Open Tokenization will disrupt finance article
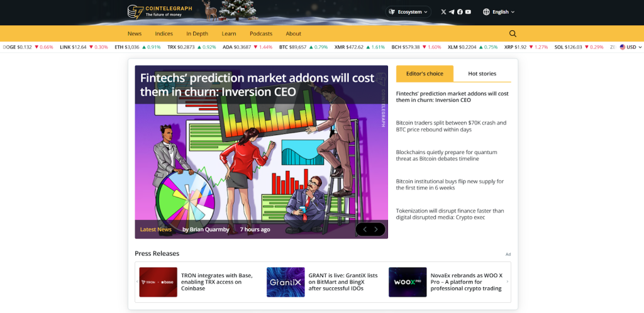The height and width of the screenshot is (313, 644). 450,214
